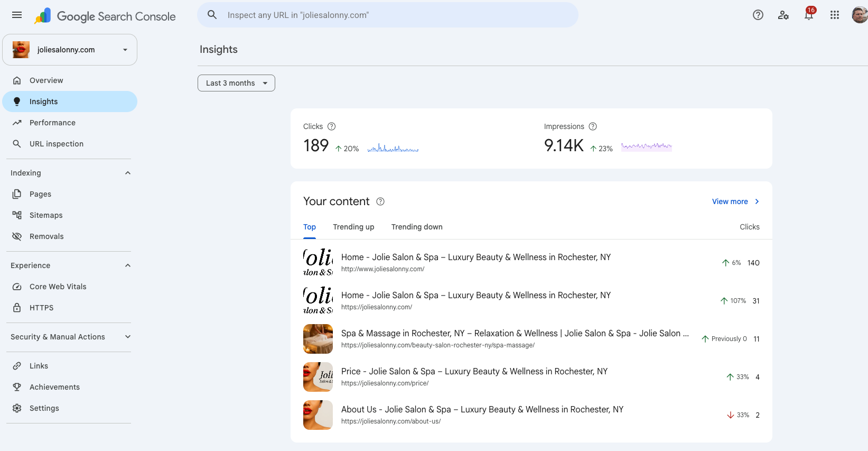Click the 33% decrease on About Us row
This screenshot has height=451, width=868.
[738, 415]
